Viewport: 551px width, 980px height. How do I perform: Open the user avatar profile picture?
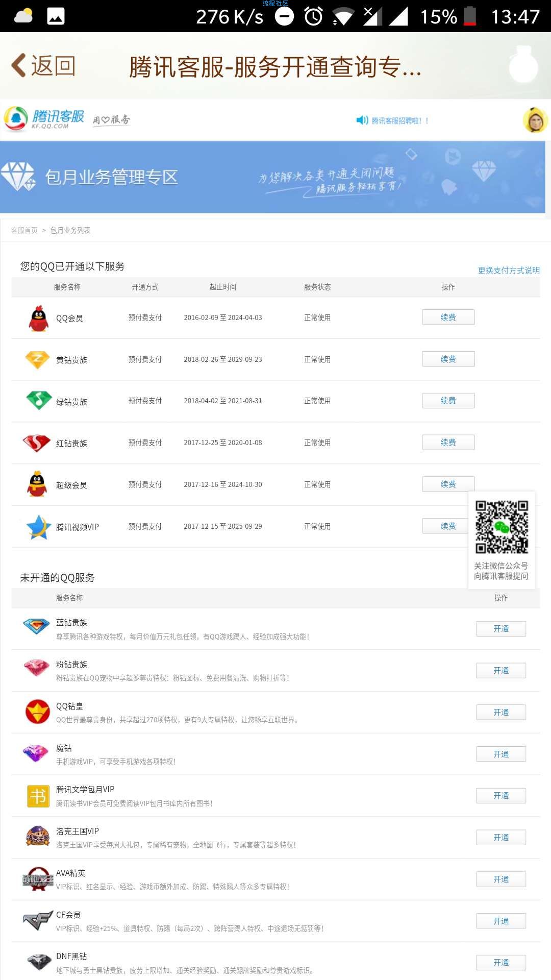[x=535, y=120]
